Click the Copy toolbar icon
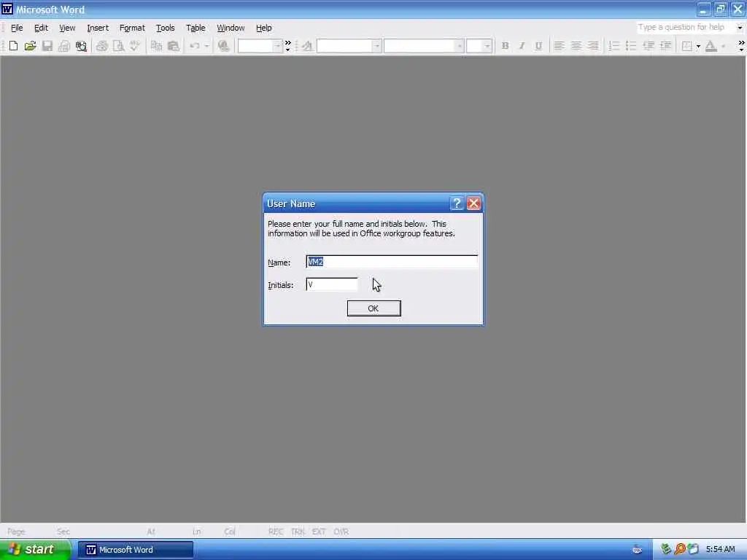 (156, 46)
